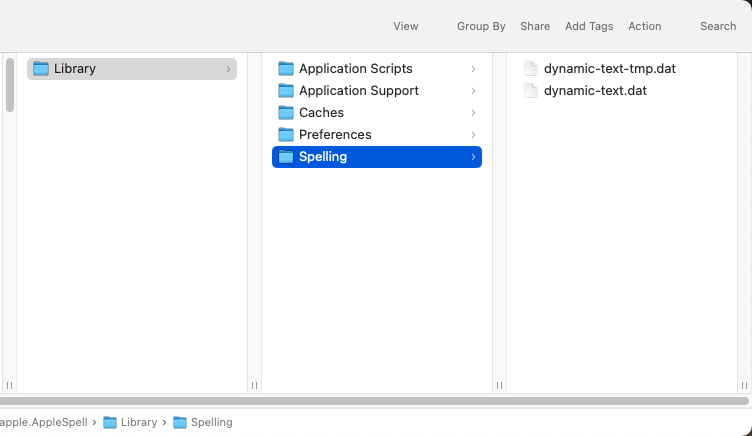Click the Search toolbar item

click(x=718, y=26)
